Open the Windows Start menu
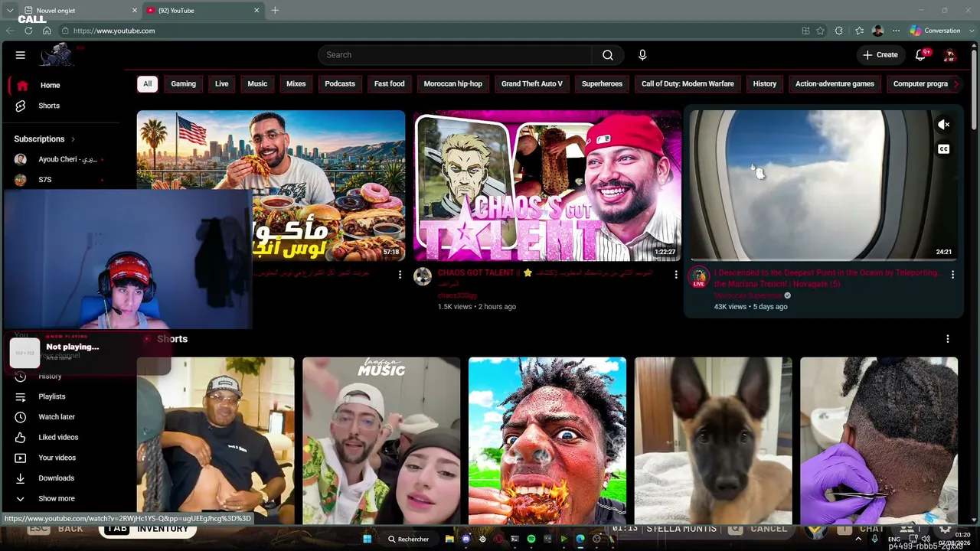980x551 pixels. click(367, 539)
